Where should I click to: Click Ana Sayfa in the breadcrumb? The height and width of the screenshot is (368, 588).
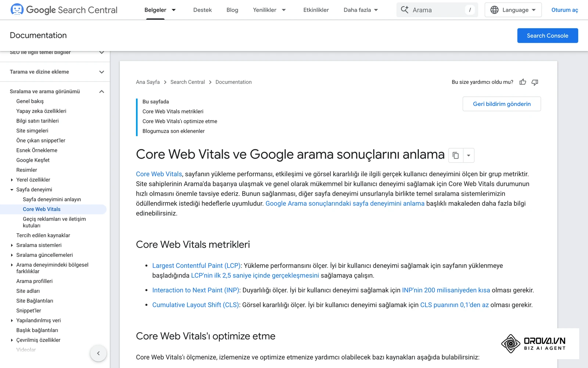[148, 82]
